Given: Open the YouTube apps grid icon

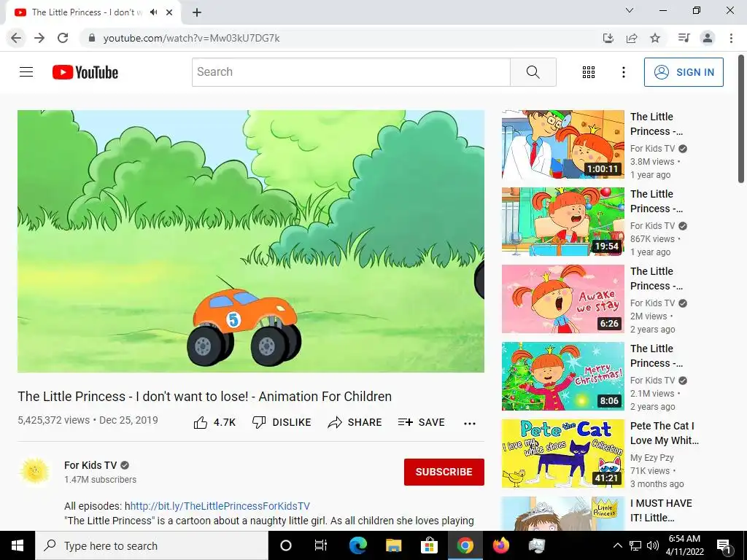Looking at the screenshot, I should pyautogui.click(x=589, y=72).
